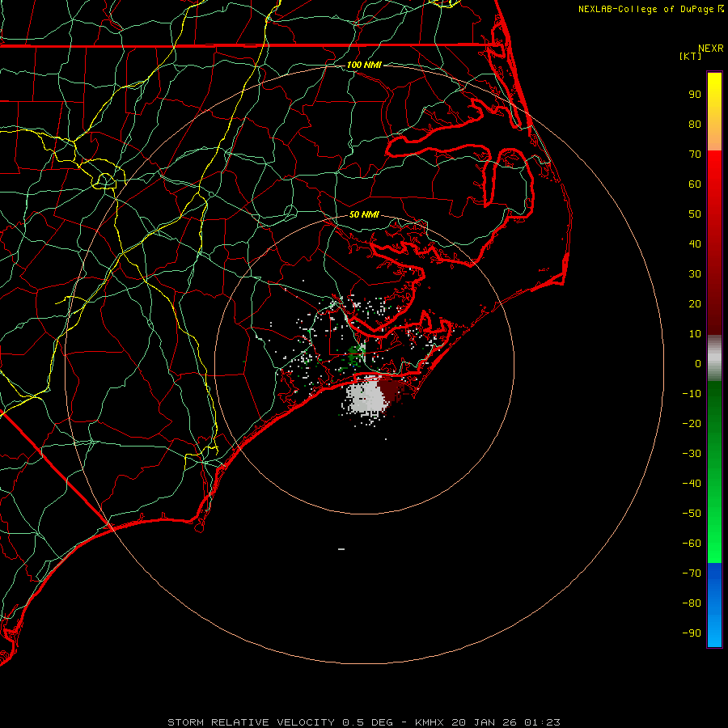Screen dimensions: 728x728
Task: Click the -20 value on the velocity scale
Action: coord(692,423)
